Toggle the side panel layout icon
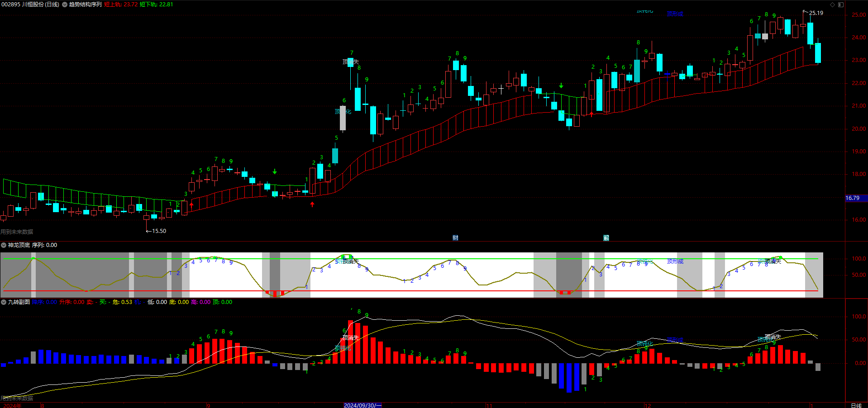This screenshot has width=868, height=408. (841, 5)
